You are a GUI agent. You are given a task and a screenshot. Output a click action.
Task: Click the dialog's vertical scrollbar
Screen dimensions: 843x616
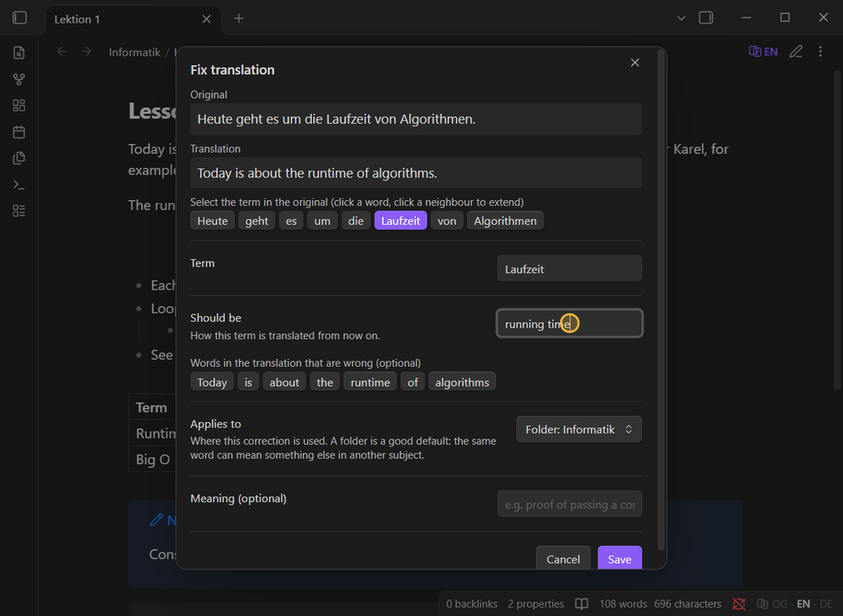tap(660, 301)
